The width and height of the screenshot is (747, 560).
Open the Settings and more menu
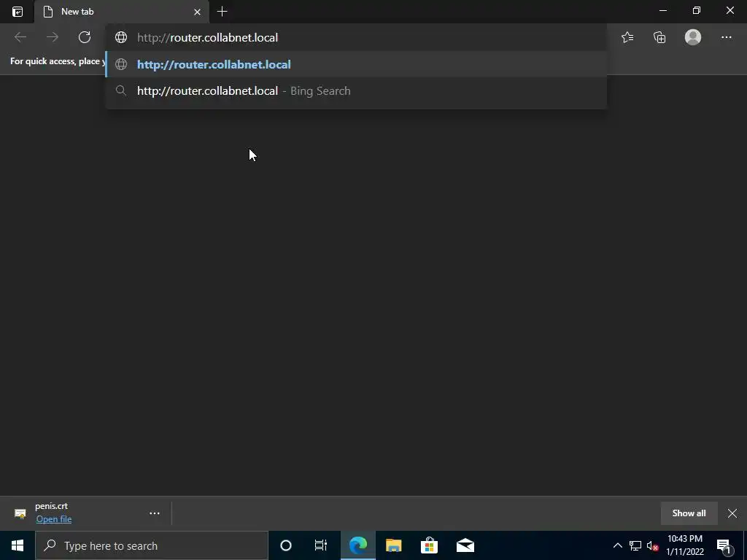tap(726, 37)
